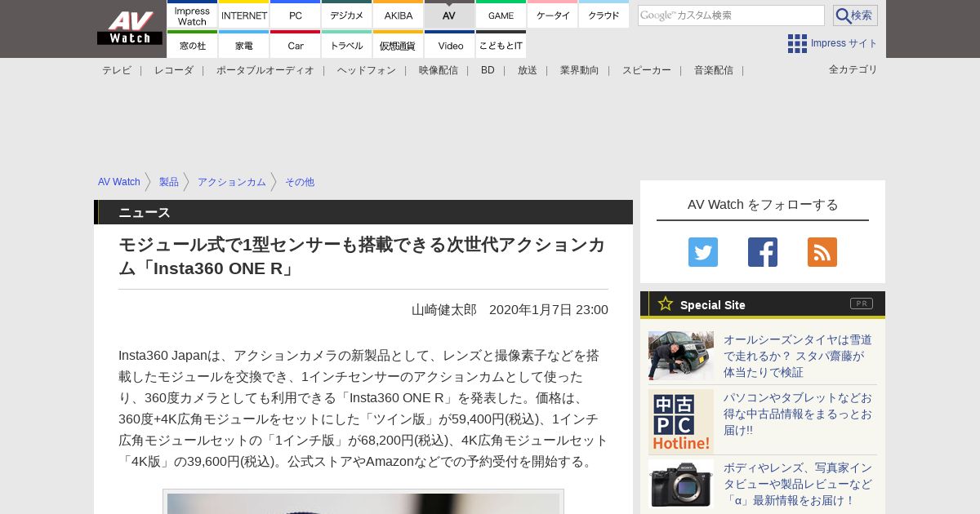Screen dimensions: 980x514
Task: Go to the 映像配信 category
Action: pyautogui.click(x=439, y=70)
